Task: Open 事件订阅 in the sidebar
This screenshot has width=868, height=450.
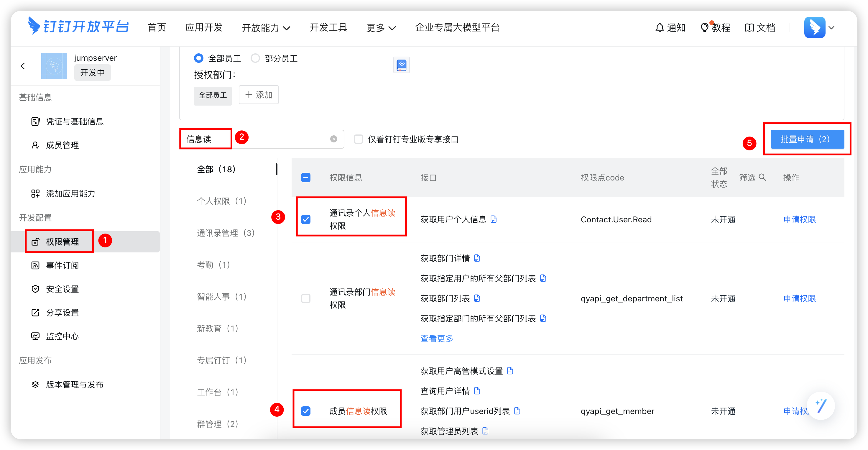Action: tap(62, 265)
